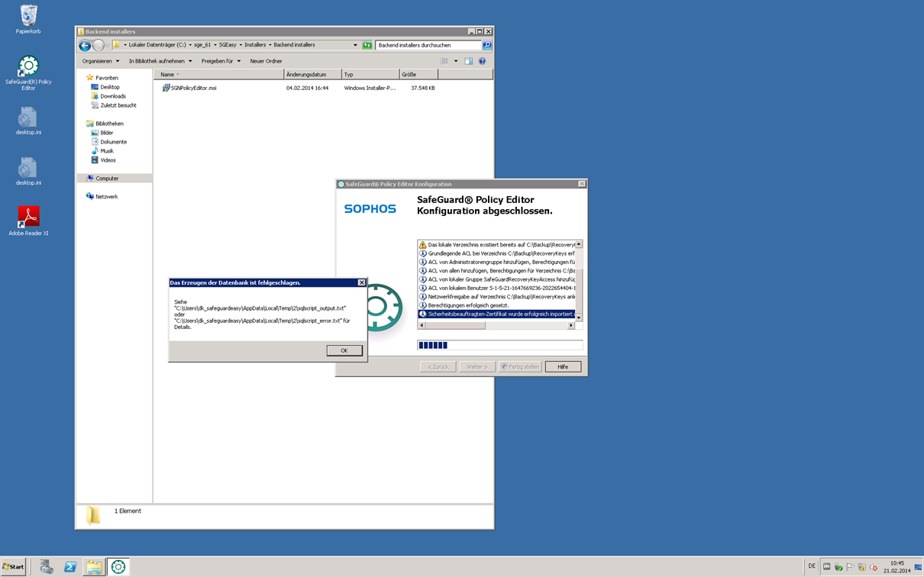Expand the sge_61 breadcrumb arrow

pos(215,45)
